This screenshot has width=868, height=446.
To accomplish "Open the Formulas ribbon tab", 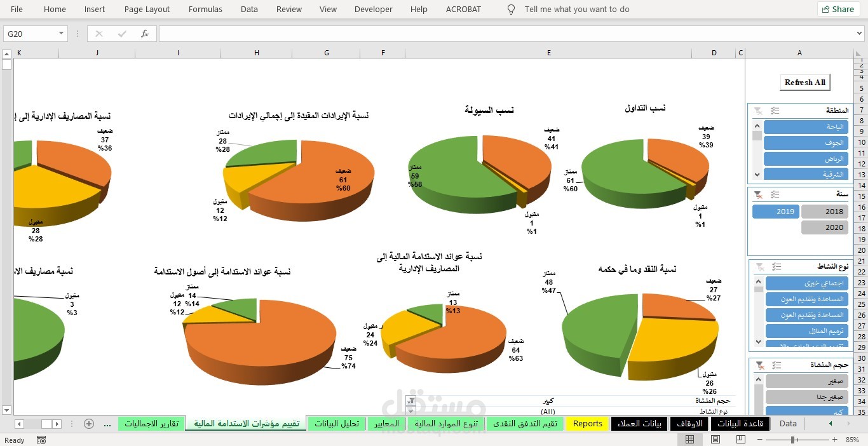I will 205,9.
